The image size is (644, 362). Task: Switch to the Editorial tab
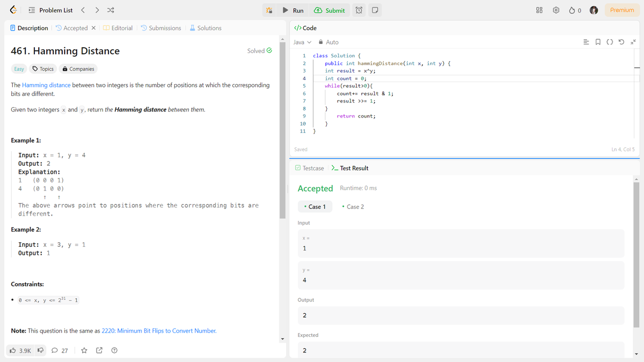coord(118,28)
